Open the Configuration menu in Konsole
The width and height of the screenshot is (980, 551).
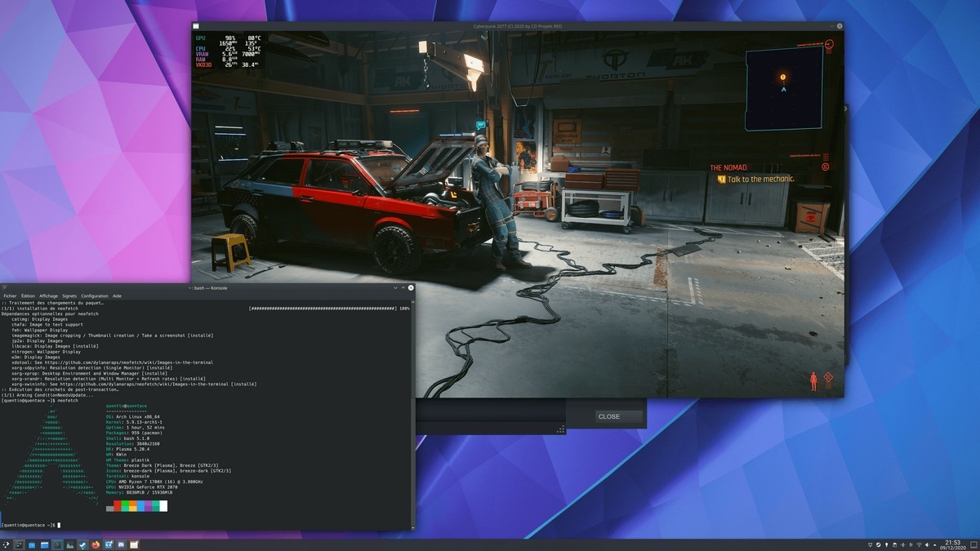pos(95,295)
